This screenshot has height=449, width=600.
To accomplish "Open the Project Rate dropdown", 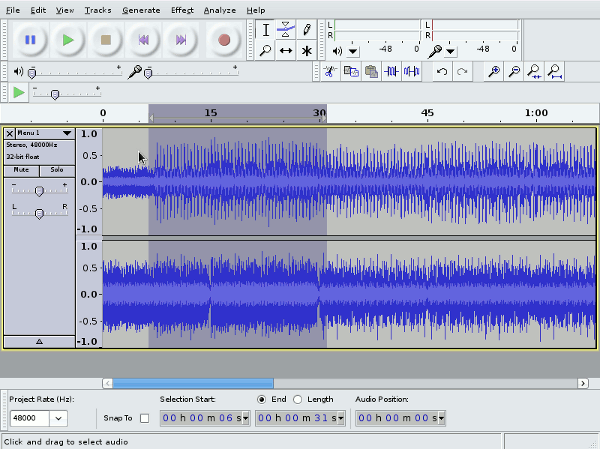I will (57, 418).
